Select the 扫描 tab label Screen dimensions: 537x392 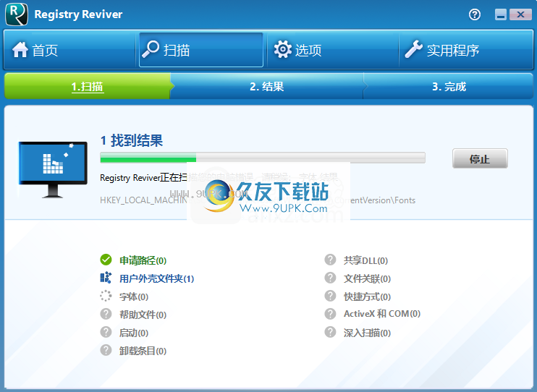pos(177,51)
